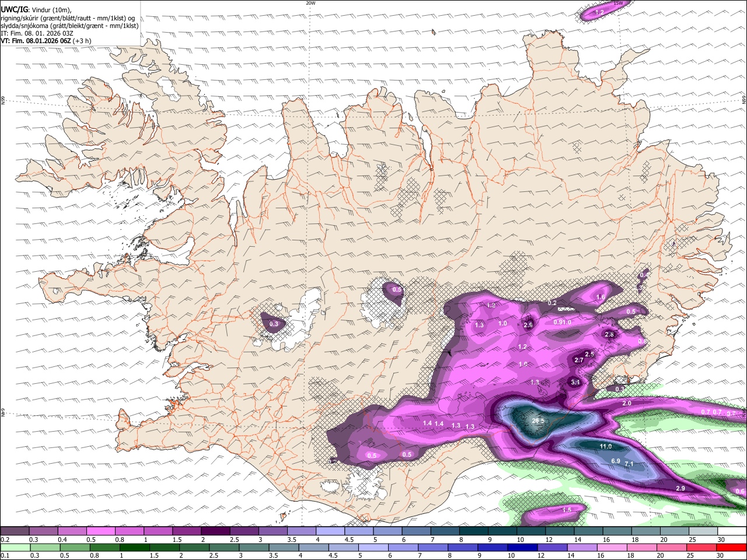Viewport: 747px width, 560px height.
Task: Select the 11.0 value on the map
Action: (x=606, y=446)
